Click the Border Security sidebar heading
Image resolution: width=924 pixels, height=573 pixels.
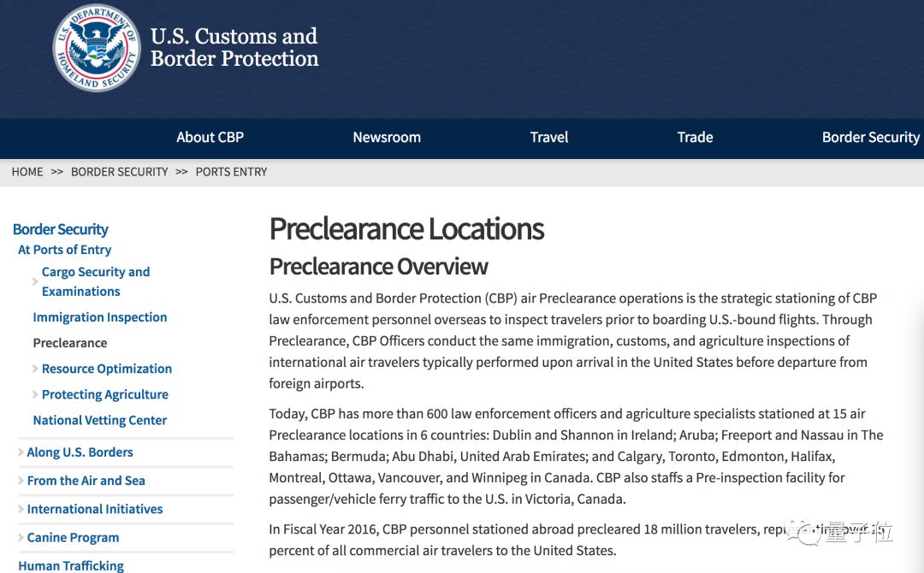point(61,229)
